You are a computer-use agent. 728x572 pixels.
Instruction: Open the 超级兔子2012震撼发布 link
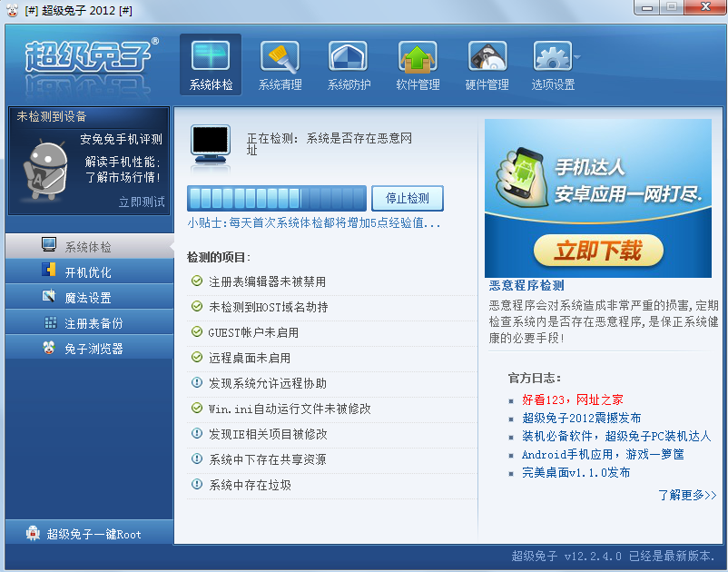pos(581,418)
